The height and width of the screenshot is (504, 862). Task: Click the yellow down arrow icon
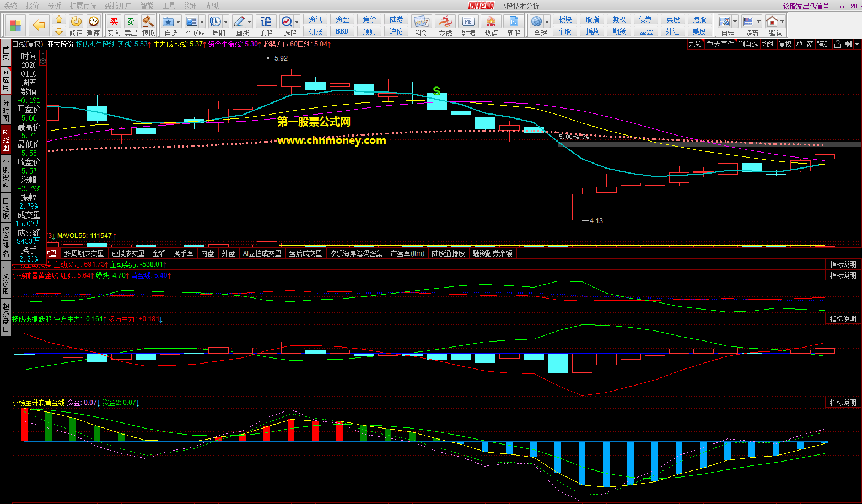click(x=59, y=31)
